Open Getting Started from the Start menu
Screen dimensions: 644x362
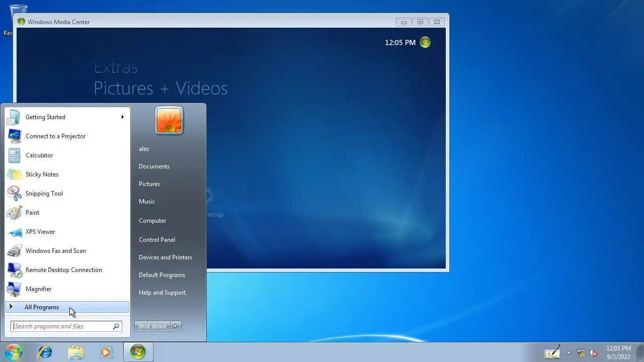pos(67,117)
